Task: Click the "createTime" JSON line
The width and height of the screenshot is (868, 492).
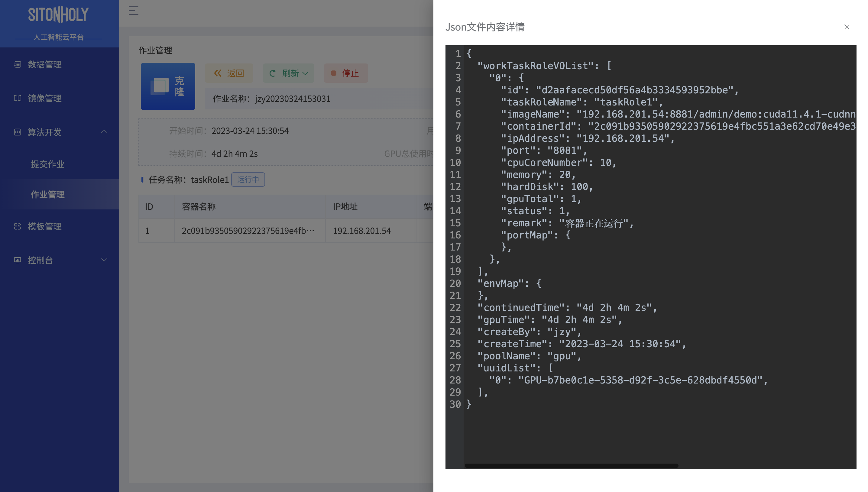Action: coord(582,344)
